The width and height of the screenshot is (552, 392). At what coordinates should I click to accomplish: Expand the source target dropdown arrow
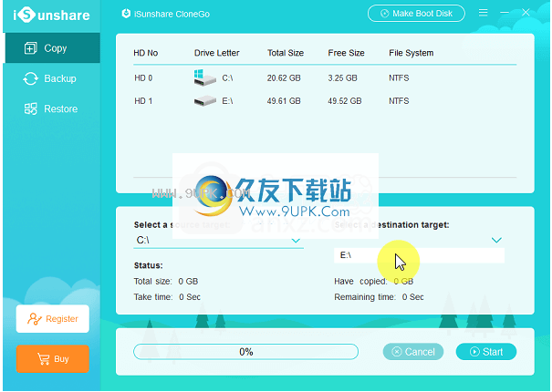pos(296,241)
